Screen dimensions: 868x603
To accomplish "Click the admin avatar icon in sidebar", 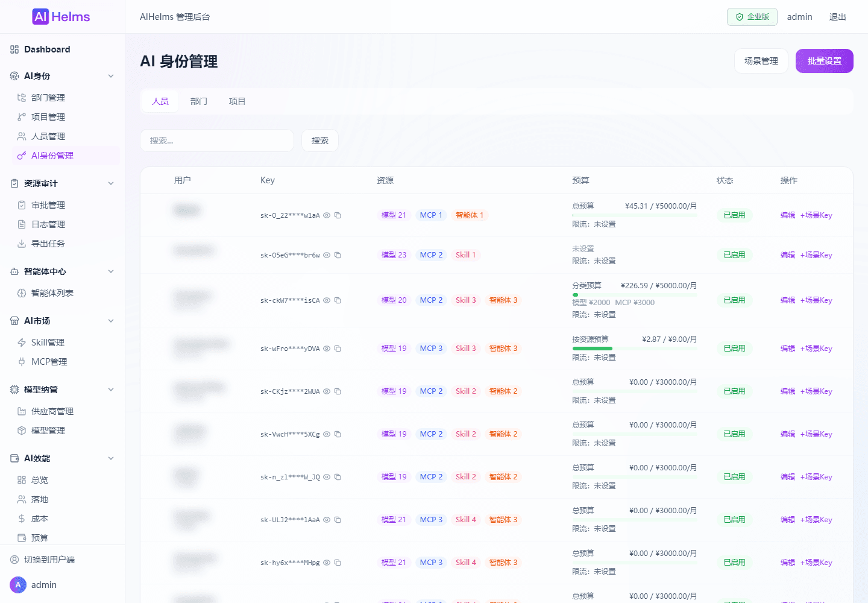I will tap(18, 585).
